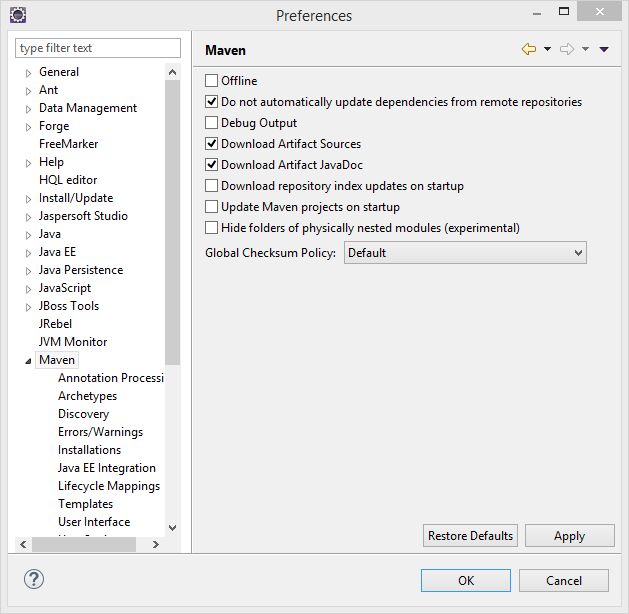Image resolution: width=629 pixels, height=614 pixels.
Task: Open Archetypes under Maven
Action: pos(87,396)
